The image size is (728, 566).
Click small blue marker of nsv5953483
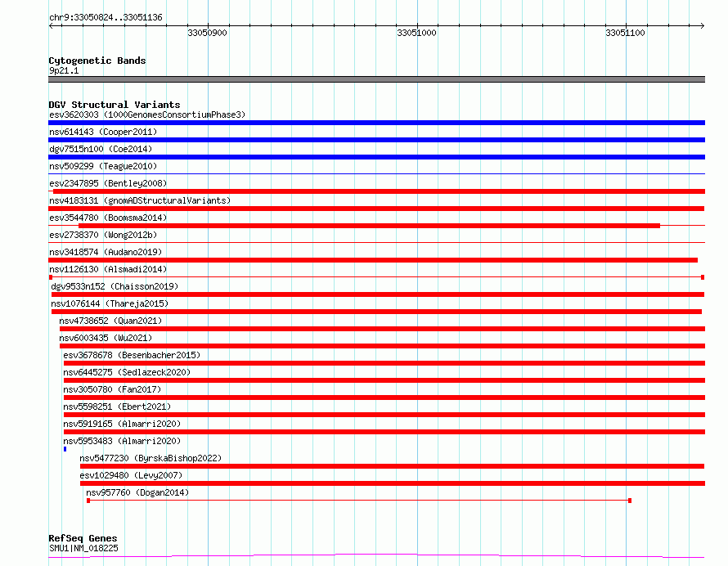pyautogui.click(x=65, y=449)
